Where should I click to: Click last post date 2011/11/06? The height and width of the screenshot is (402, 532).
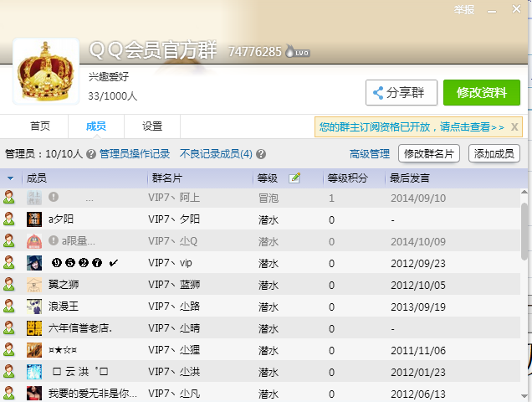[x=418, y=350]
